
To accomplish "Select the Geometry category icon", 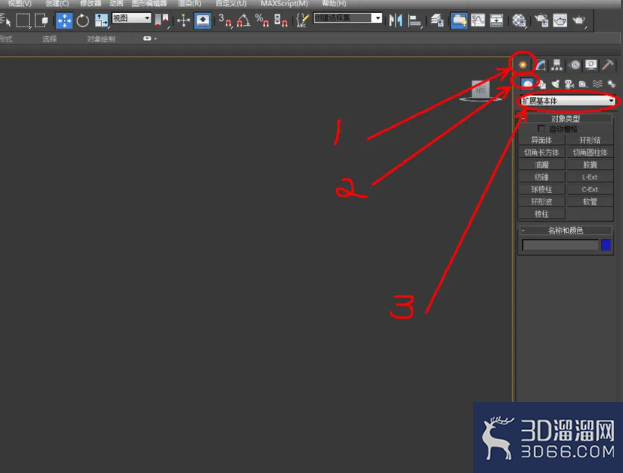I will point(527,83).
